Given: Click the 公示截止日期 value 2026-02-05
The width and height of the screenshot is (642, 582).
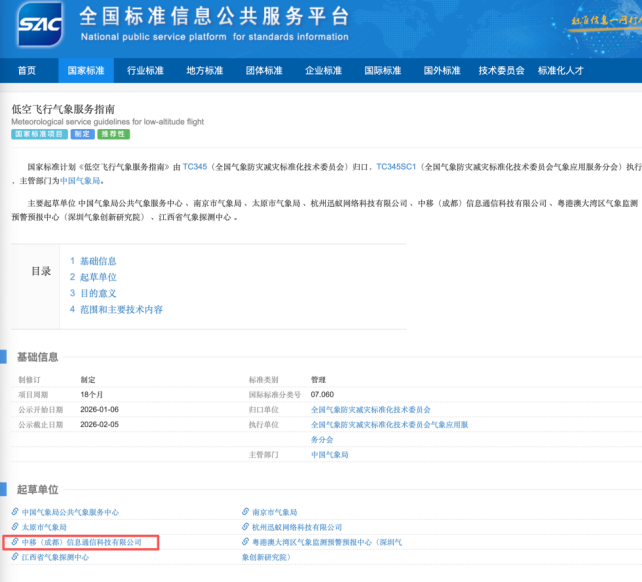Looking at the screenshot, I should [x=99, y=425].
